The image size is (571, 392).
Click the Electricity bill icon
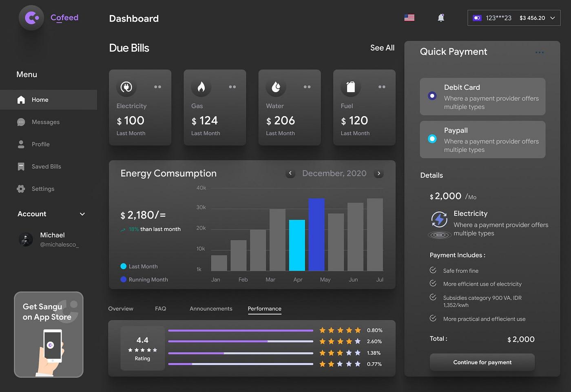pos(126,86)
